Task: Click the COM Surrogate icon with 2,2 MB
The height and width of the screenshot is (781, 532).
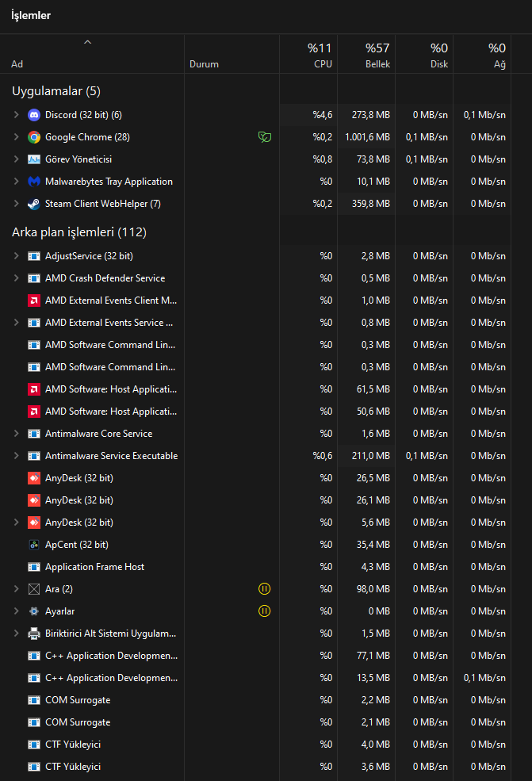Action: click(x=34, y=700)
